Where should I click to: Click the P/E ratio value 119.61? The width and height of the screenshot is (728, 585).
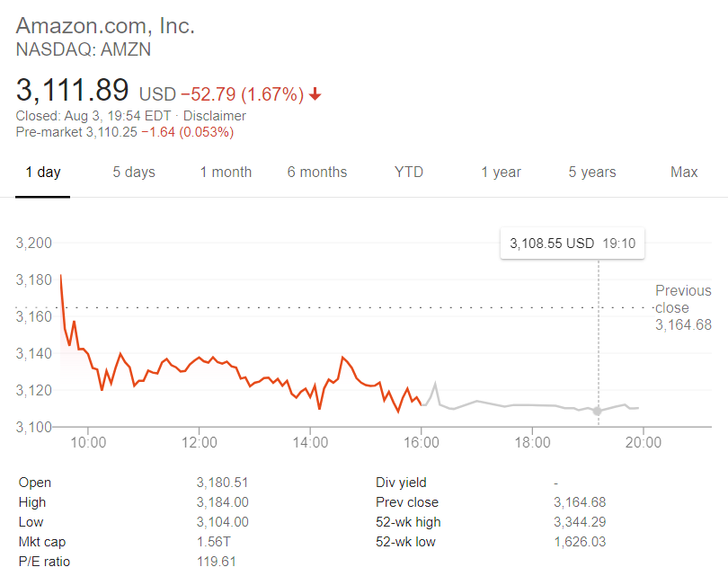(x=216, y=562)
